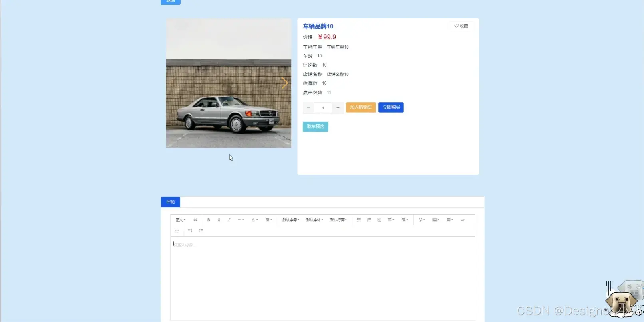This screenshot has width=644, height=322.
Task: Open the text alignment dropdown
Action: coord(391,220)
